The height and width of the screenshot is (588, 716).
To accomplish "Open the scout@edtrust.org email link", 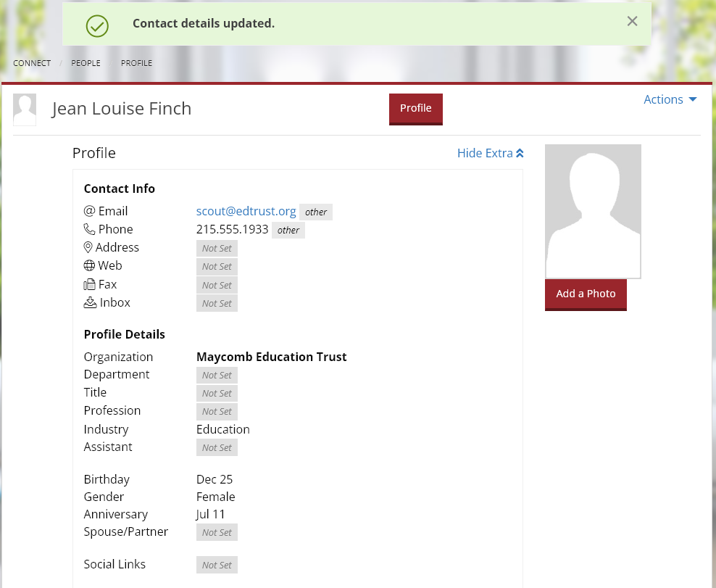I will 246,211.
